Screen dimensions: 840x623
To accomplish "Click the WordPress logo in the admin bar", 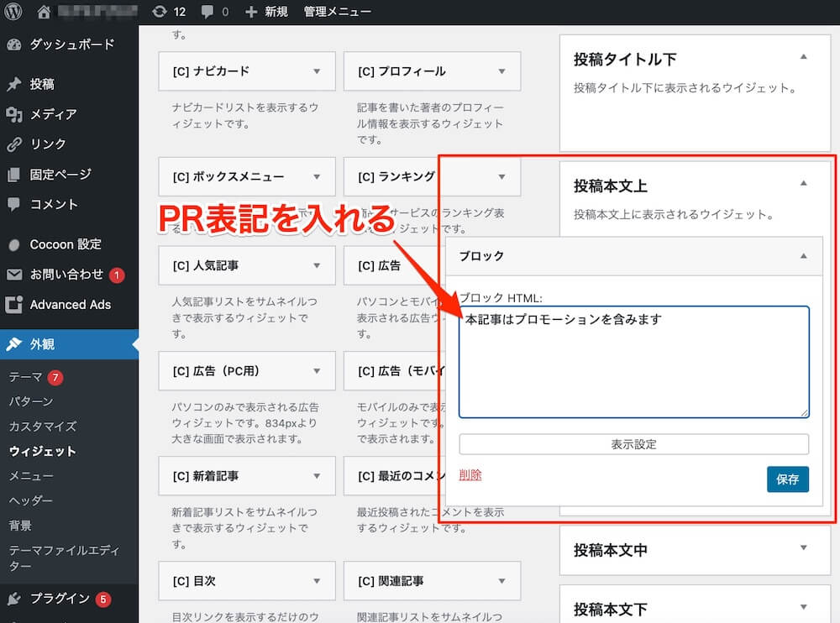I will [x=13, y=11].
